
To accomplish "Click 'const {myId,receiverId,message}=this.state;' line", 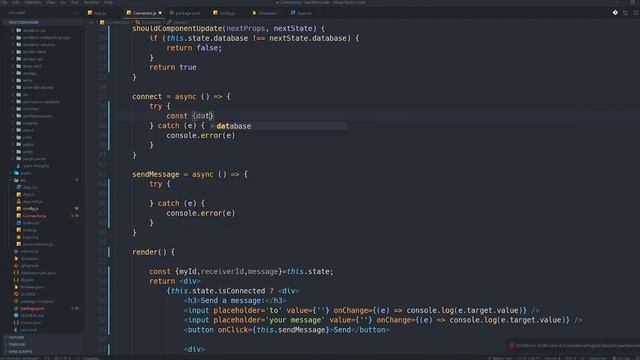I will (241, 272).
